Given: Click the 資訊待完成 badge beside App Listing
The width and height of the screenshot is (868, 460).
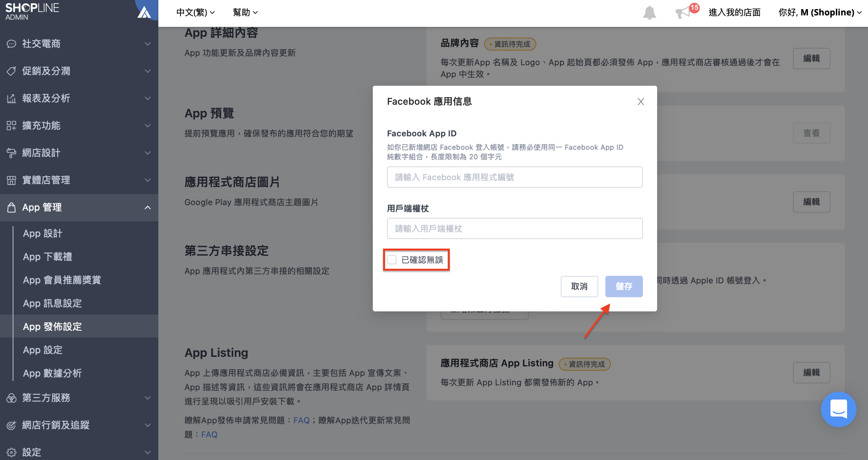Looking at the screenshot, I should [584, 364].
